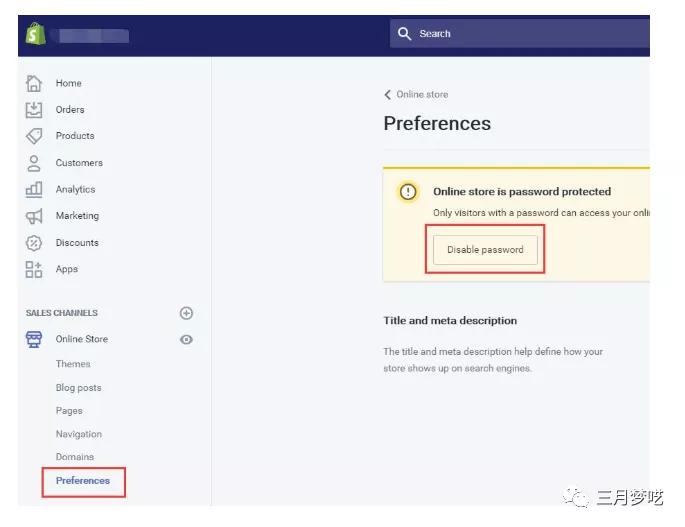685x527 pixels.
Task: Click the Shopify logo icon
Action: 36,35
